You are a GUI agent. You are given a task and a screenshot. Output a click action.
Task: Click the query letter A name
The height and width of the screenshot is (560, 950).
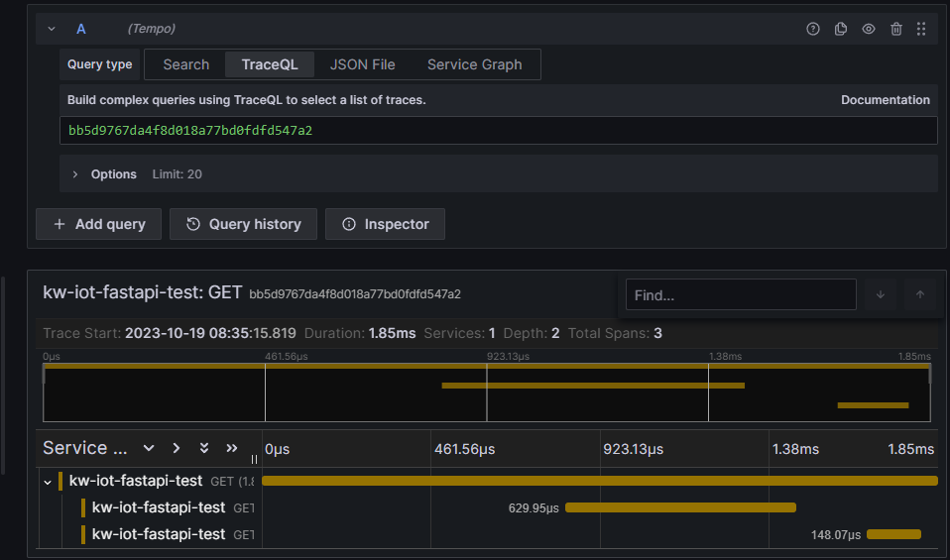coord(80,29)
